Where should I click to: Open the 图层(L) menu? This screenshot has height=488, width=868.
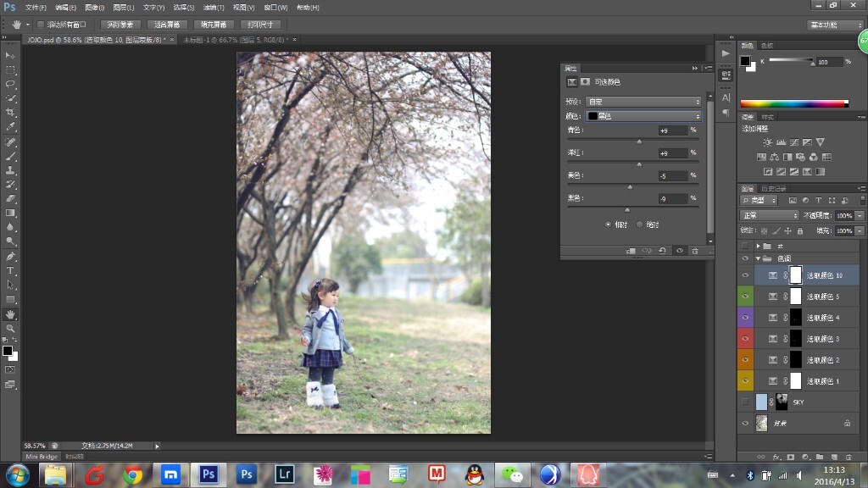124,7
